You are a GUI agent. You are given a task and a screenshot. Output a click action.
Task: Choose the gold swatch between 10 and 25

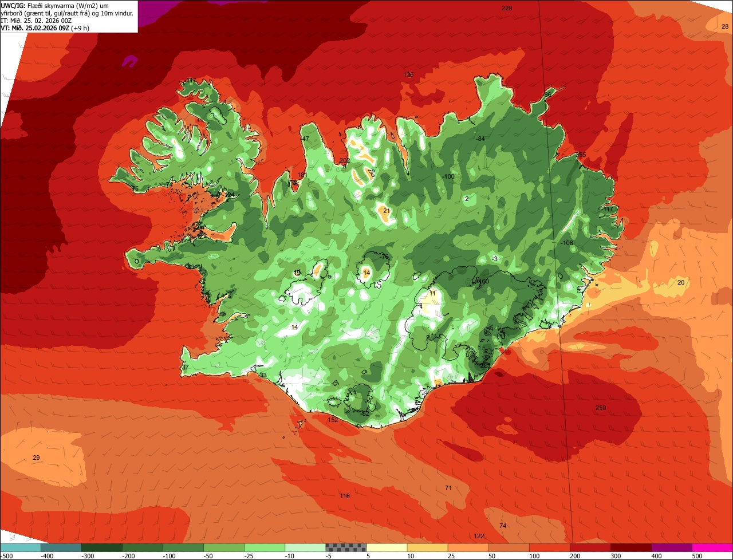click(427, 547)
